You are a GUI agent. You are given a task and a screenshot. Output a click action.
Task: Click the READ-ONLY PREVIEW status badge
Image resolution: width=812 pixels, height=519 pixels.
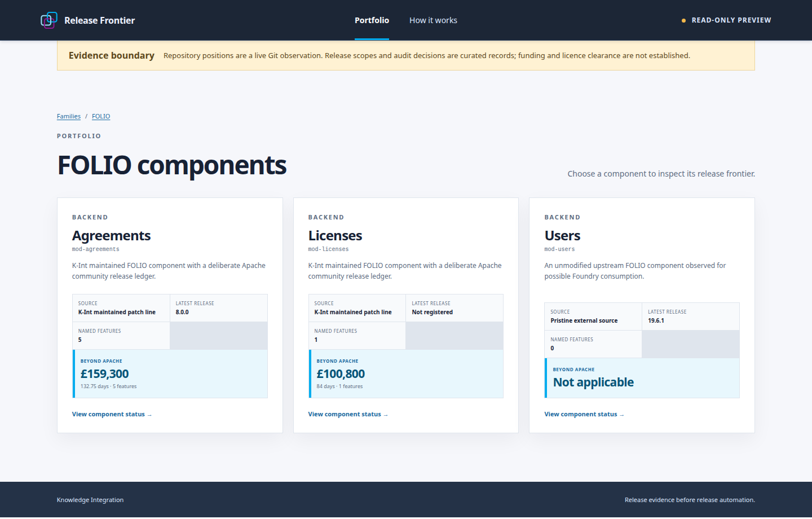coord(726,20)
